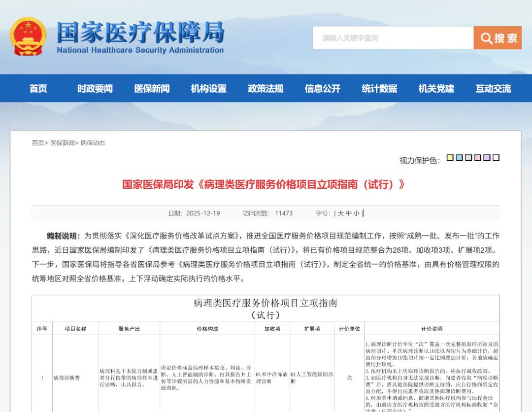Click the 项目名称 column header
The image size is (532, 412).
coord(76,329)
